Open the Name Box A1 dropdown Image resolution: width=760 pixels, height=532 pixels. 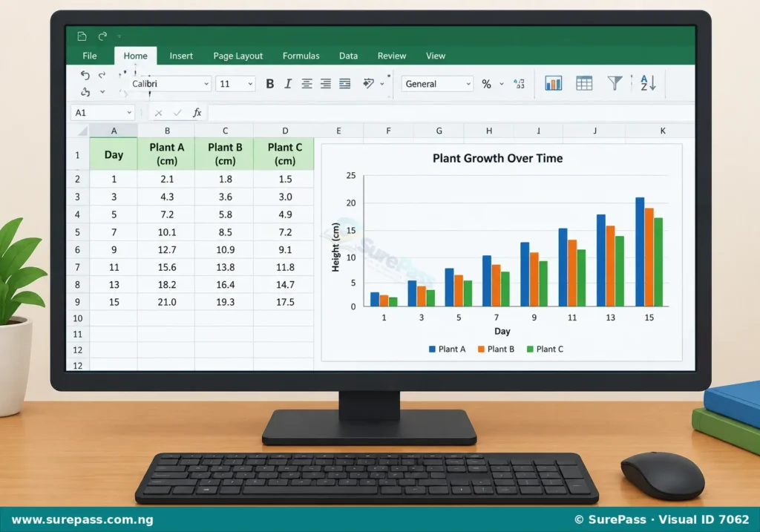[129, 113]
